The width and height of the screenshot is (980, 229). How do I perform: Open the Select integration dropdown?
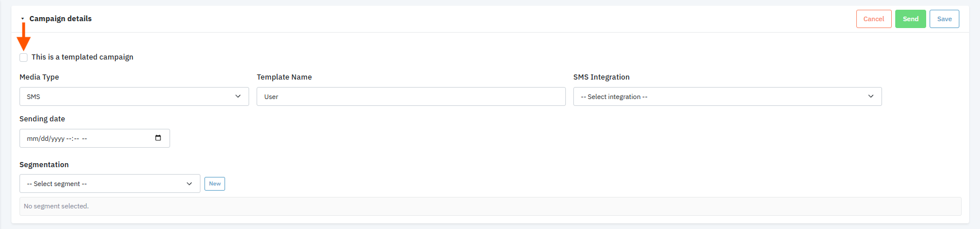coord(727,97)
